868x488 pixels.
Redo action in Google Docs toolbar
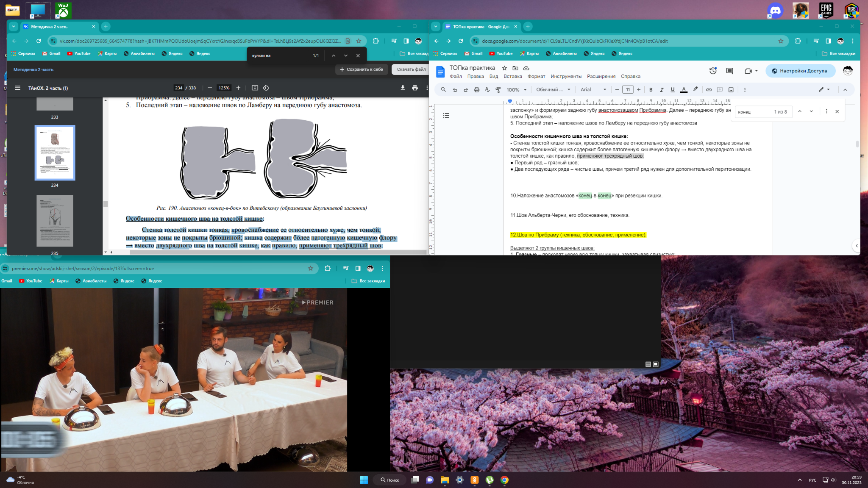(466, 89)
